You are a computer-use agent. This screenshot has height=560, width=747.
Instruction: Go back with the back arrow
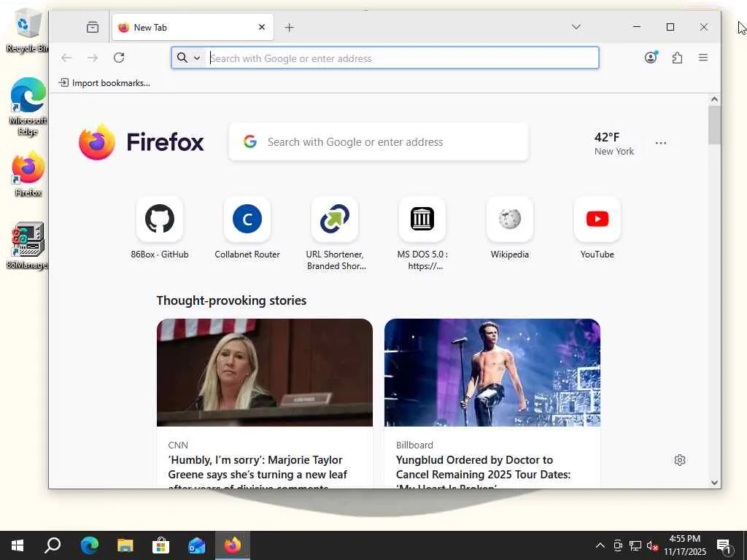coord(66,58)
